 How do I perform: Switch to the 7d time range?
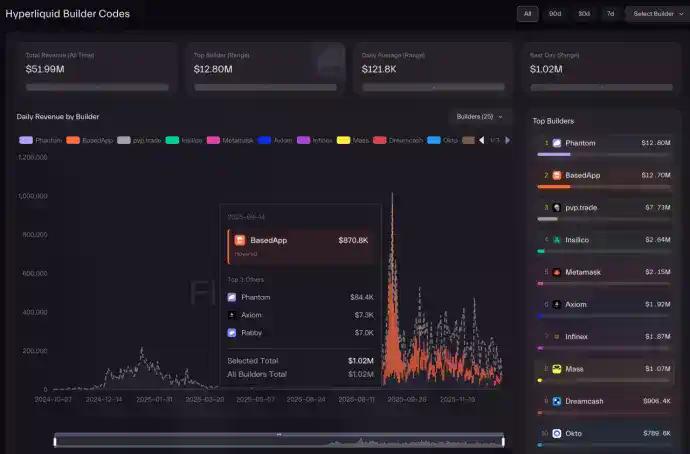[610, 14]
